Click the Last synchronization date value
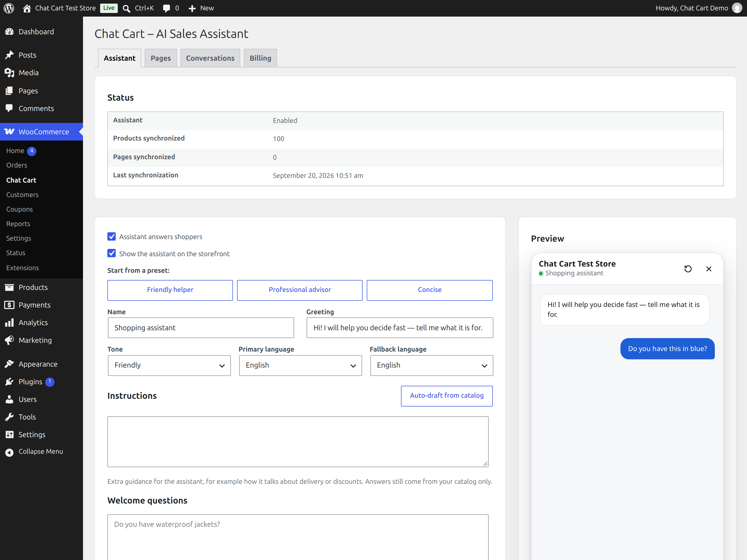This screenshot has width=747, height=560. point(318,176)
